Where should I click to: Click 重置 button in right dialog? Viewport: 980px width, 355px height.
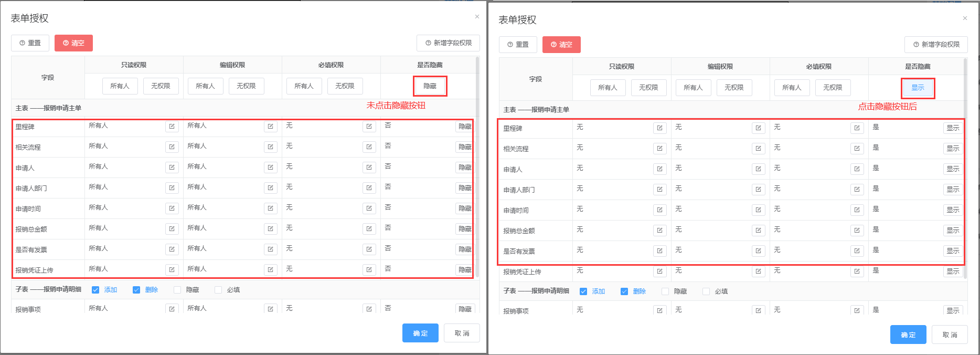click(518, 45)
